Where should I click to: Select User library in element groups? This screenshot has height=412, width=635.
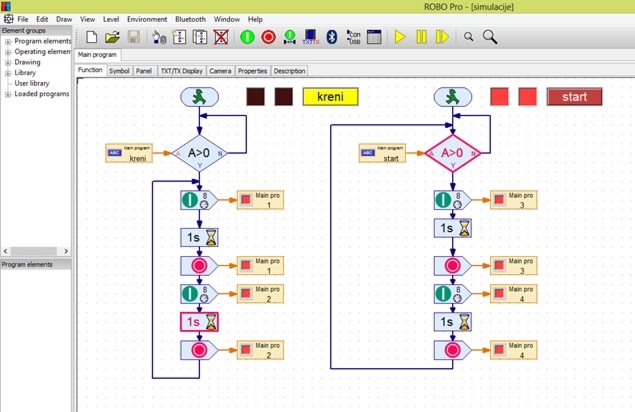tap(32, 83)
